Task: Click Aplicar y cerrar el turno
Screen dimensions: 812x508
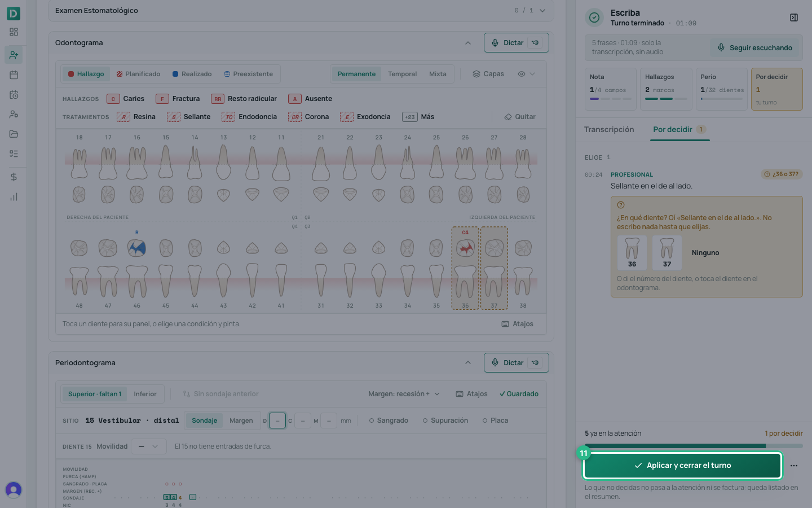Action: tap(682, 466)
